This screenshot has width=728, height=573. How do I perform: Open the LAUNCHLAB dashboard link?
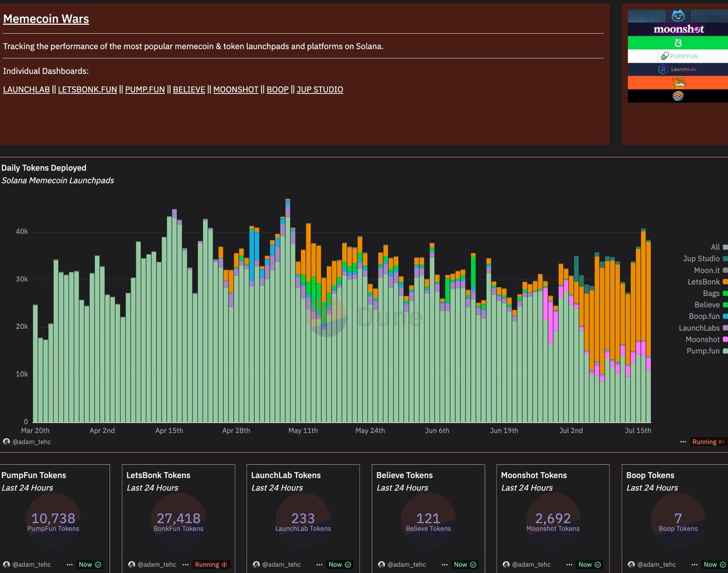pyautogui.click(x=27, y=89)
